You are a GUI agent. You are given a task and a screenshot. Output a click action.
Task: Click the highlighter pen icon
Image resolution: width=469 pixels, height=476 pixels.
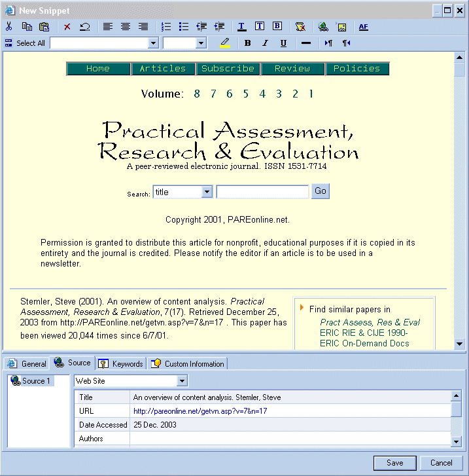click(225, 43)
